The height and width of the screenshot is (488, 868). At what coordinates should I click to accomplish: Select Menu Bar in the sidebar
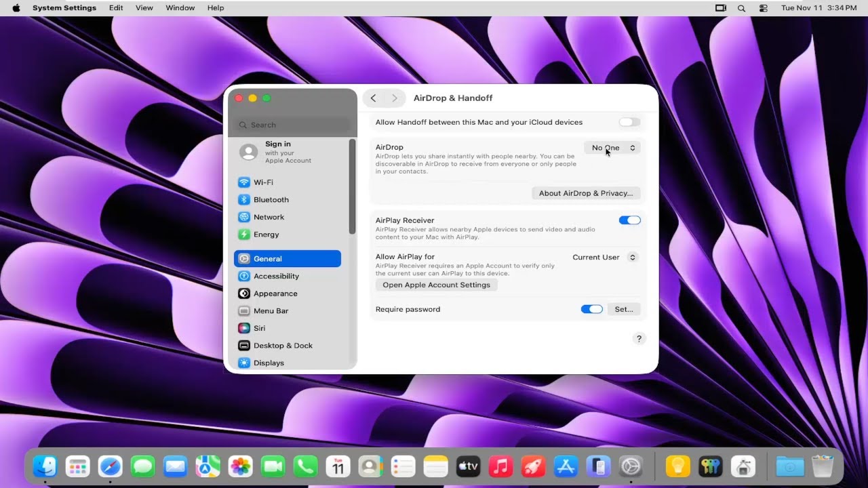tap(288, 310)
